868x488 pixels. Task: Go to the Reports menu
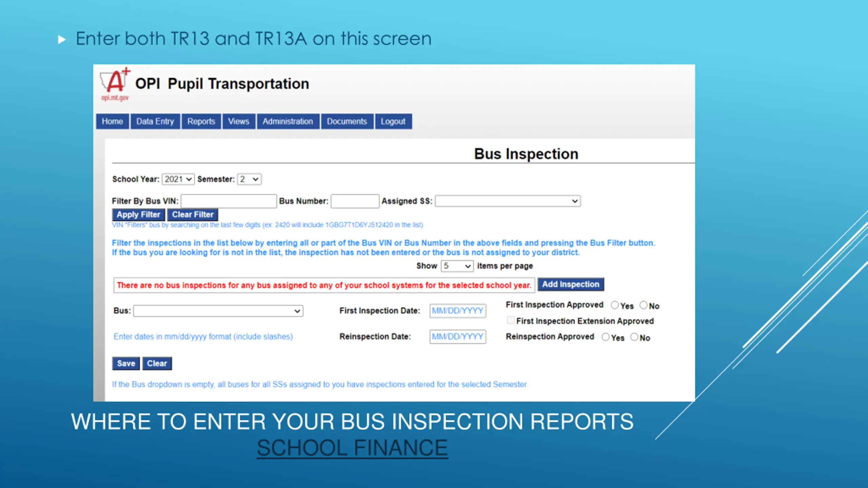[201, 121]
